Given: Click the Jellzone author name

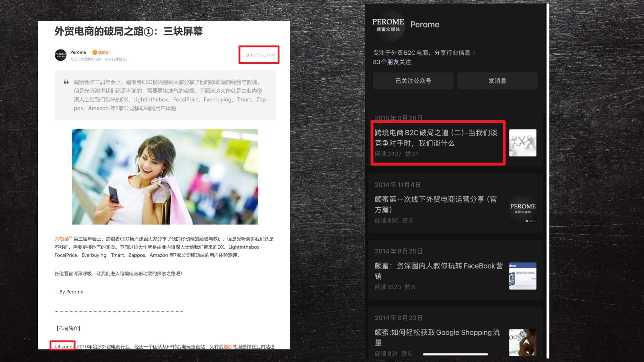Looking at the screenshot, I should pyautogui.click(x=63, y=347).
